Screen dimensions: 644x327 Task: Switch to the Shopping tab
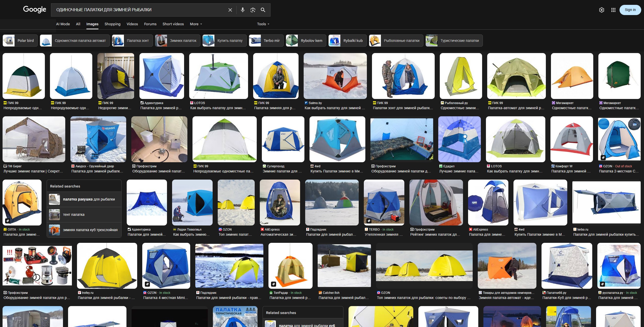pyautogui.click(x=112, y=24)
